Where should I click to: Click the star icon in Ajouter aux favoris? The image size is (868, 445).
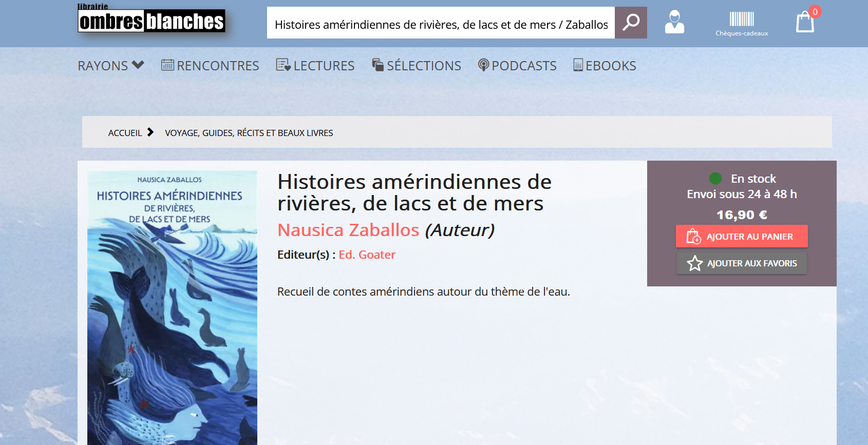695,263
